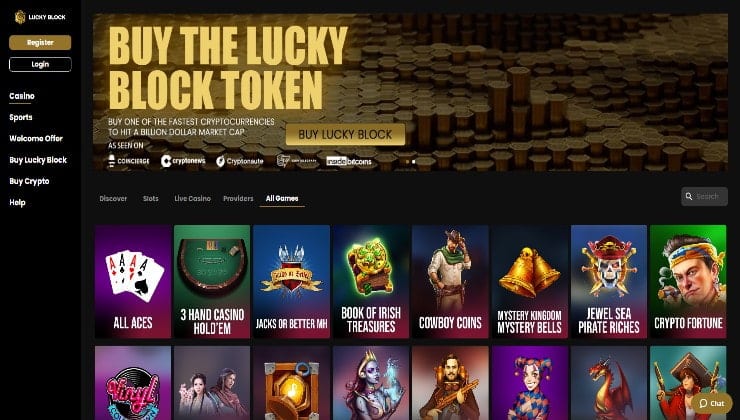Go to Sports in the sidebar
This screenshot has height=420, width=740.
click(21, 118)
